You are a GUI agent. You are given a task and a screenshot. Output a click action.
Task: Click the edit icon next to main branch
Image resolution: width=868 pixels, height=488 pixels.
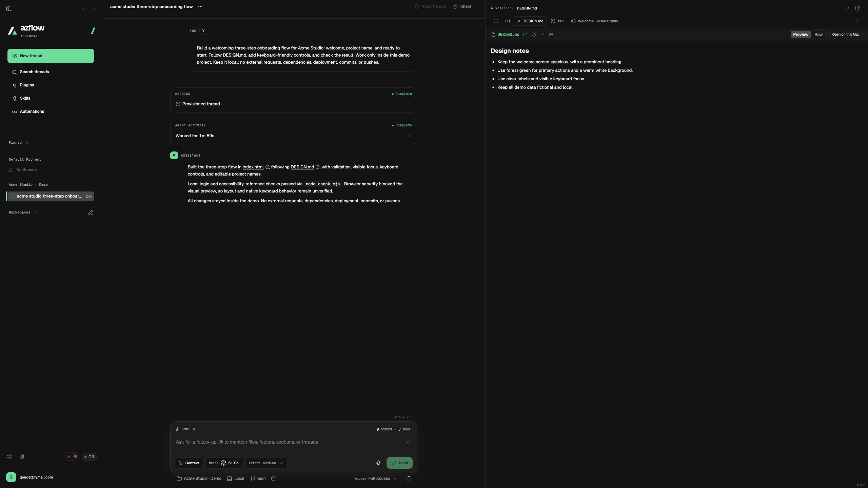click(273, 479)
